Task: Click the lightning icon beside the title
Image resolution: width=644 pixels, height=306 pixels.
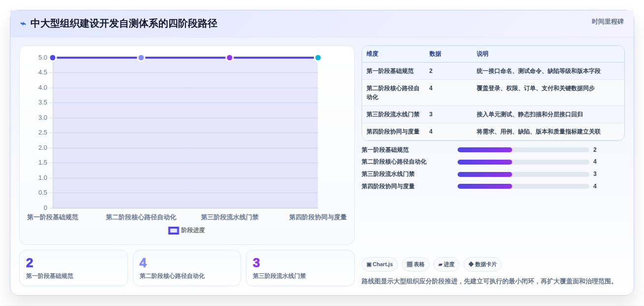Action: click(23, 24)
